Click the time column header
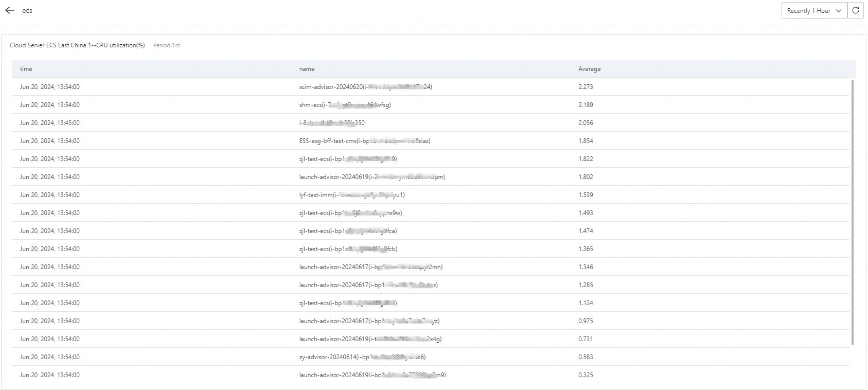Screen dimensions: 868x390 pyautogui.click(x=26, y=69)
